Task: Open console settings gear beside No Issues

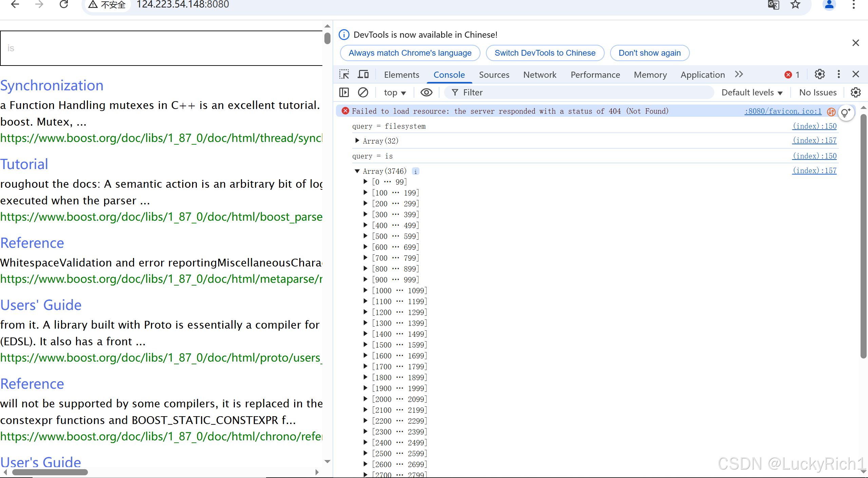Action: pyautogui.click(x=855, y=92)
